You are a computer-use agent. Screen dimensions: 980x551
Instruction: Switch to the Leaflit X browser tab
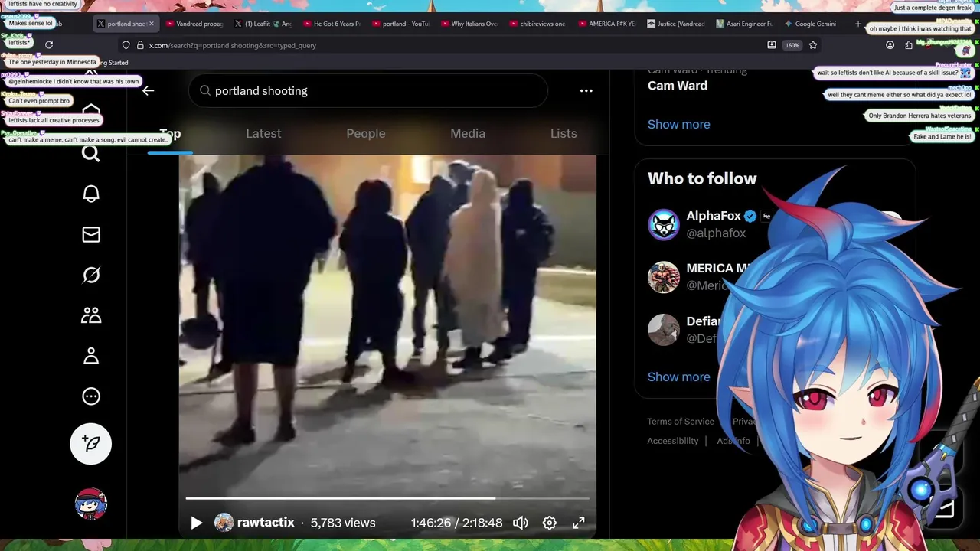[263, 24]
